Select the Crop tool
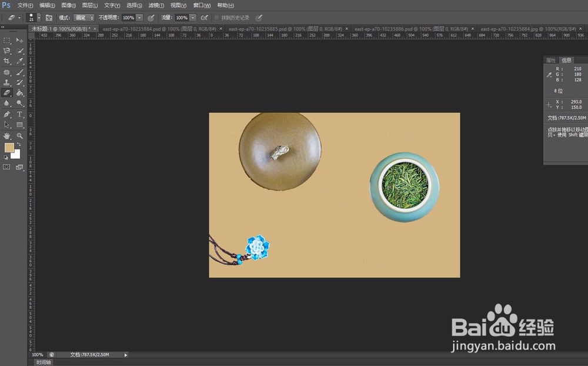 [x=6, y=61]
